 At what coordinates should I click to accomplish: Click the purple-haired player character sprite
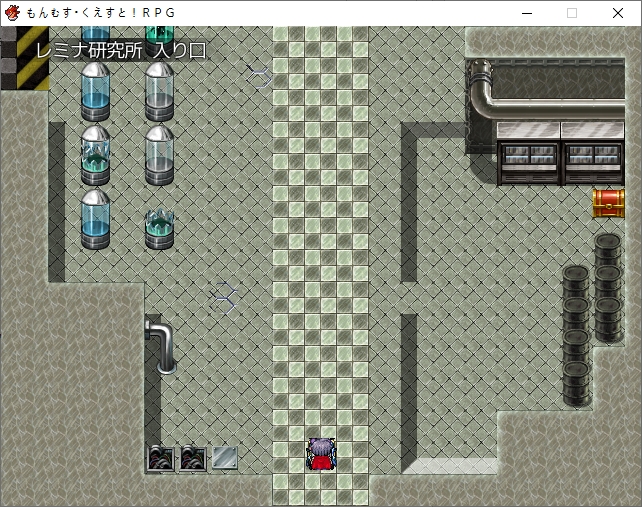tap(321, 454)
